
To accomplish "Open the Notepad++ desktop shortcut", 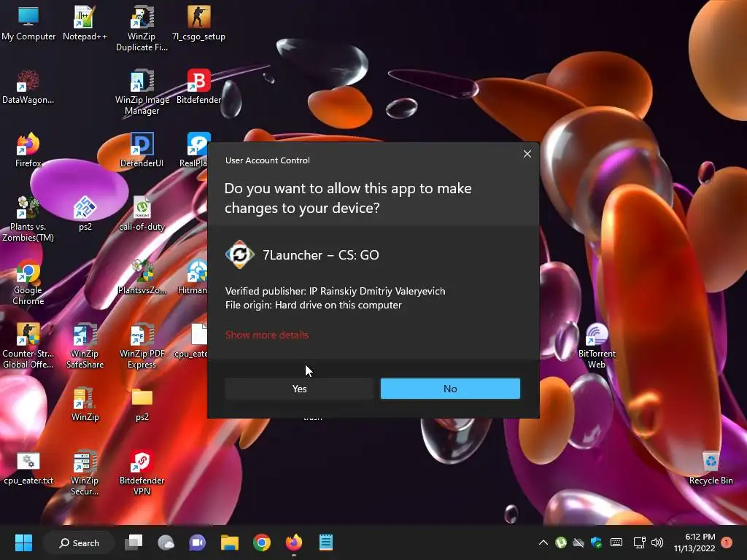I will (85, 24).
